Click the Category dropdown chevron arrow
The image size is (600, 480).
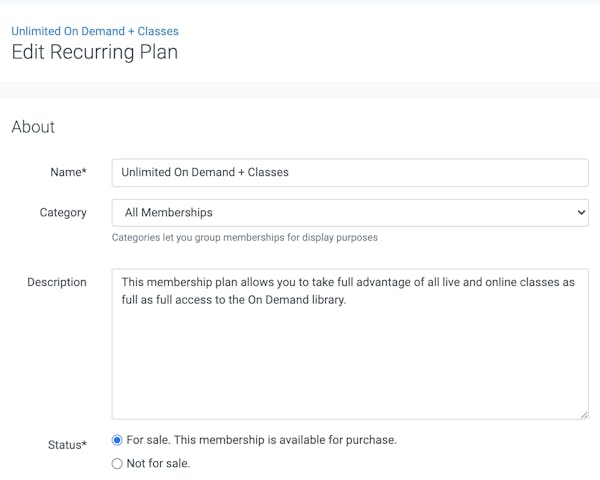[582, 212]
